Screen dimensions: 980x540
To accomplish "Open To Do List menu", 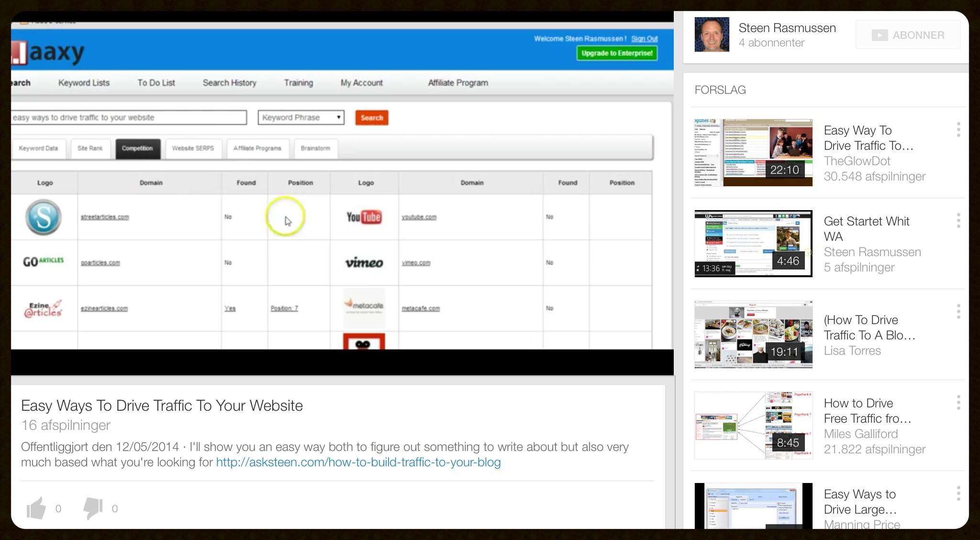I will coord(156,83).
